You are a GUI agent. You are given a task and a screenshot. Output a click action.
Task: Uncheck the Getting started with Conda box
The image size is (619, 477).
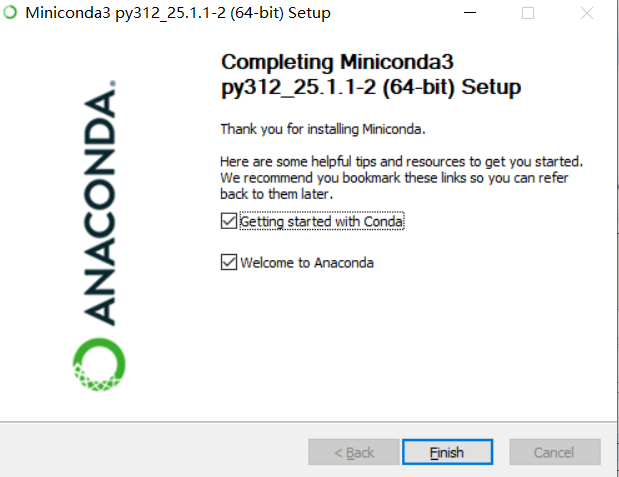click(x=229, y=221)
